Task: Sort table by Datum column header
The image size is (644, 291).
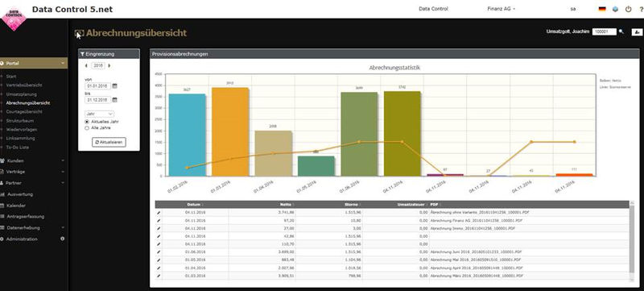Action: point(195,204)
